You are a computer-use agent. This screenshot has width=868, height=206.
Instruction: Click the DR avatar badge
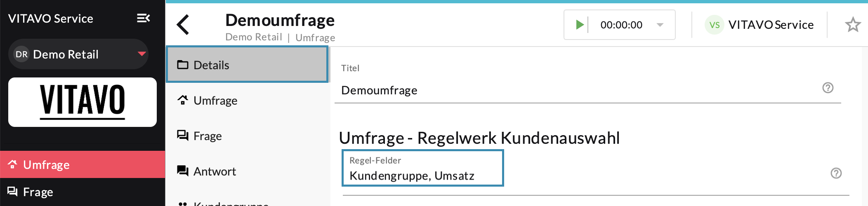pos(21,54)
